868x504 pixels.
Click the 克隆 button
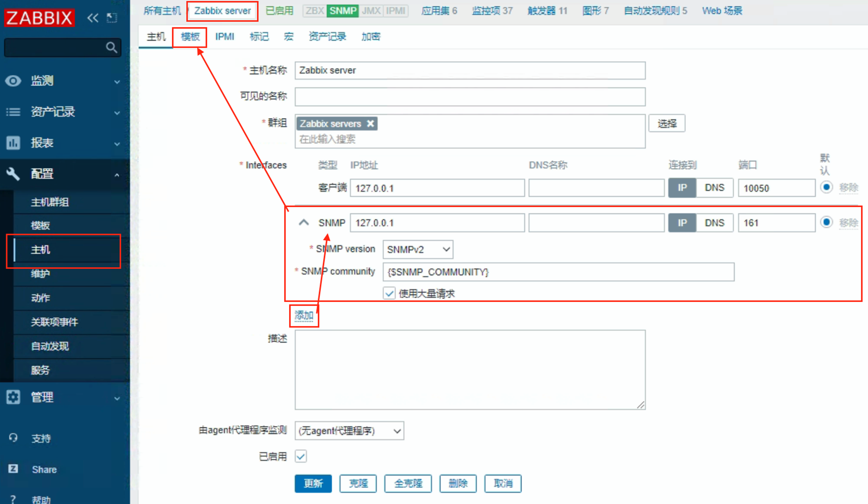coord(358,484)
